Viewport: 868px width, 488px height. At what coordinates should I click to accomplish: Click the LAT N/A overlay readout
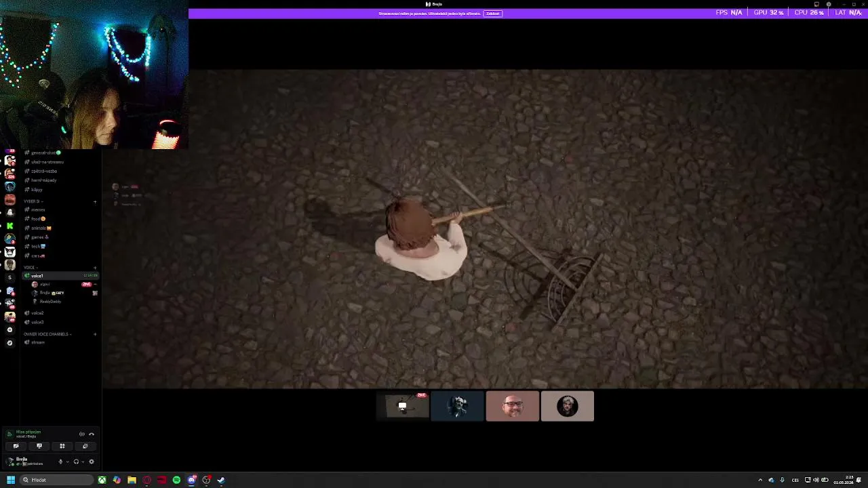[x=848, y=12]
